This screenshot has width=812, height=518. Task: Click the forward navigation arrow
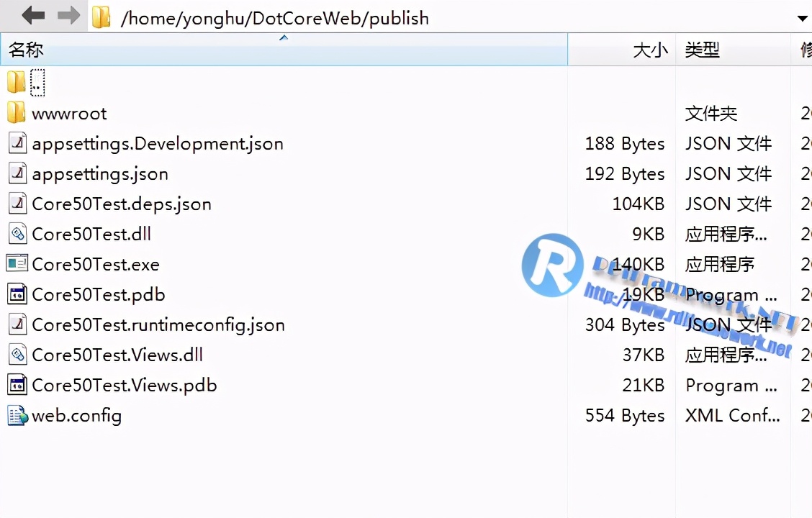point(68,16)
